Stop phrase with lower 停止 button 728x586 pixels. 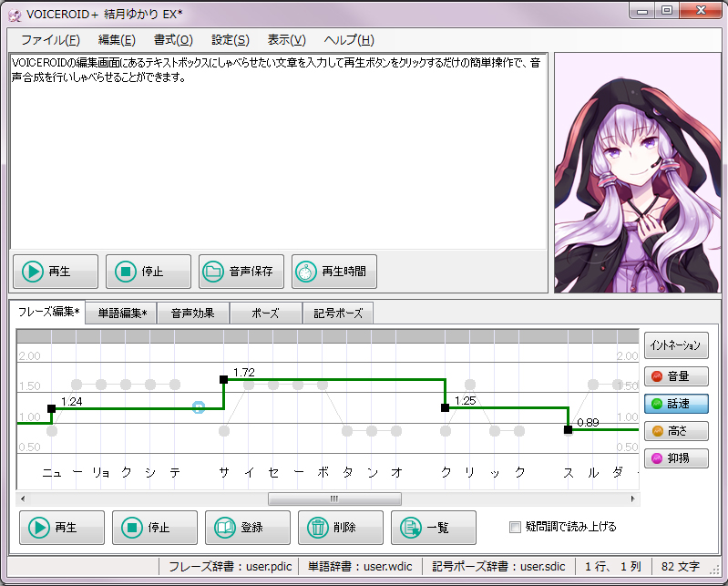click(155, 528)
